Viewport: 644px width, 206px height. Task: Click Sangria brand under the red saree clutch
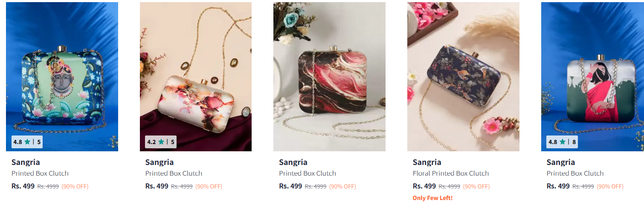click(560, 162)
